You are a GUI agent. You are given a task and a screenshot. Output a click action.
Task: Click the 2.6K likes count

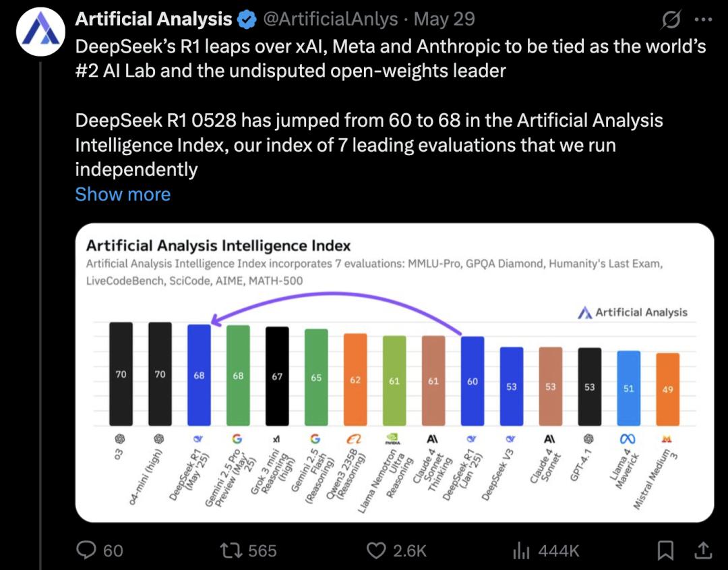411,551
